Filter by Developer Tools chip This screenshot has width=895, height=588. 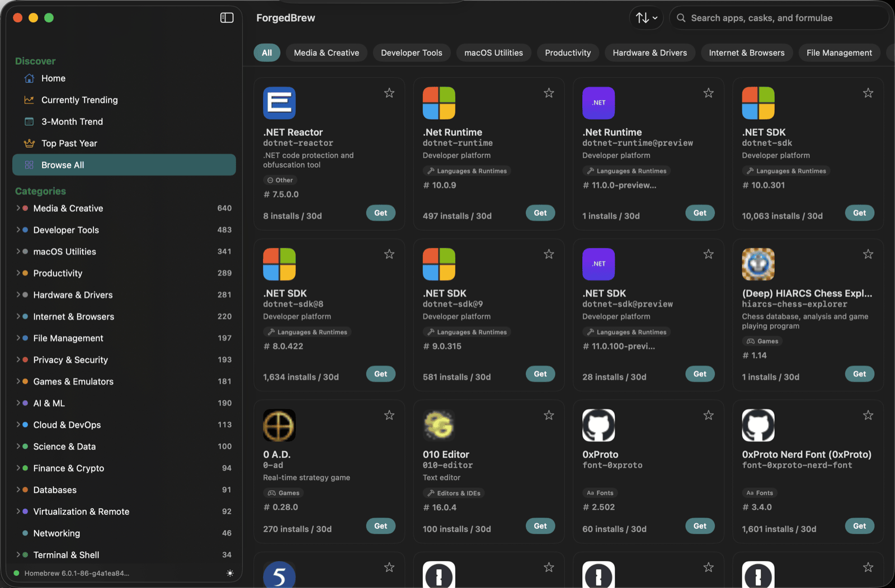pos(412,53)
